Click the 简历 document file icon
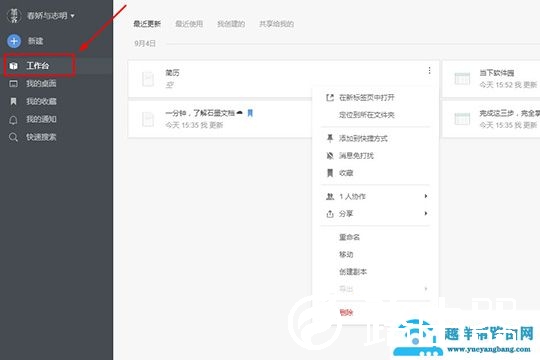Screen dimensions: 540x360 [x=148, y=79]
